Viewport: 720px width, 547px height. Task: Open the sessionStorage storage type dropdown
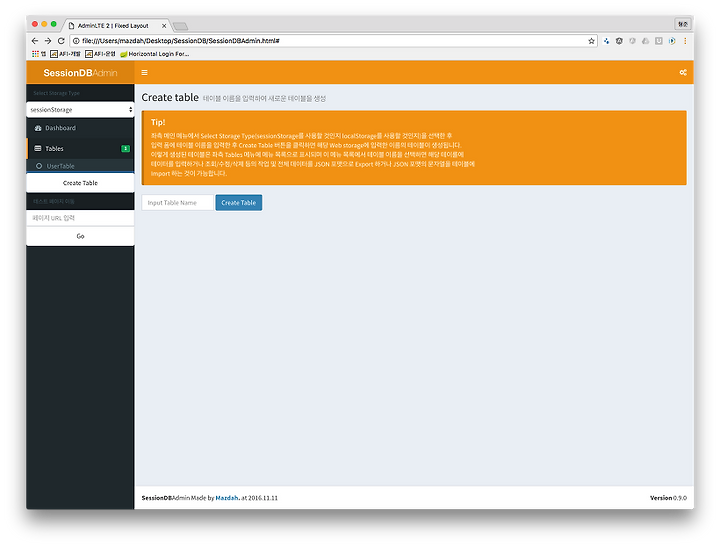pyautogui.click(x=80, y=110)
